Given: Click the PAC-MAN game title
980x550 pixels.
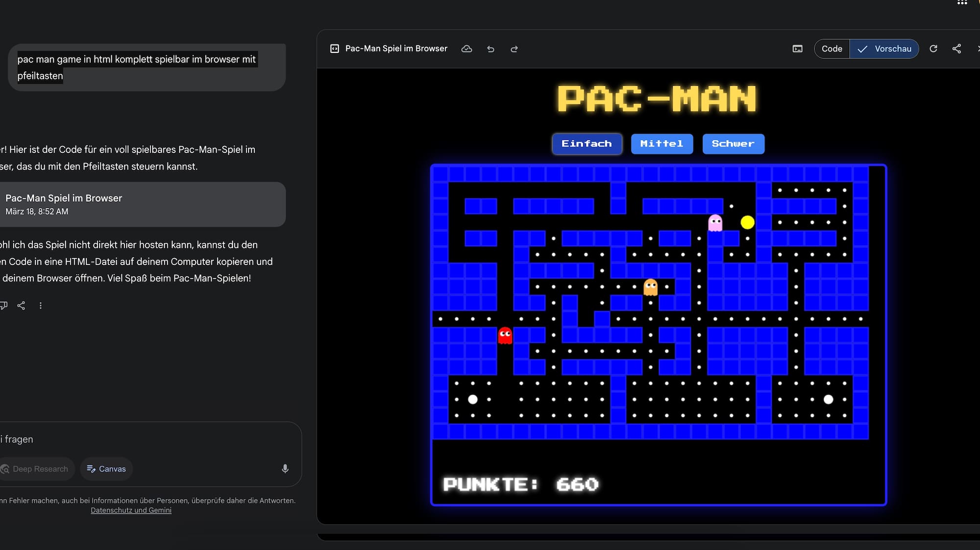Looking at the screenshot, I should pyautogui.click(x=657, y=98).
